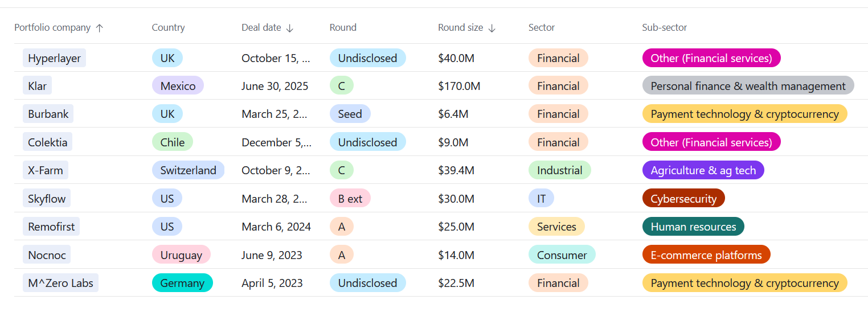
Task: Open the Klar portfolio company
Action: (37, 86)
